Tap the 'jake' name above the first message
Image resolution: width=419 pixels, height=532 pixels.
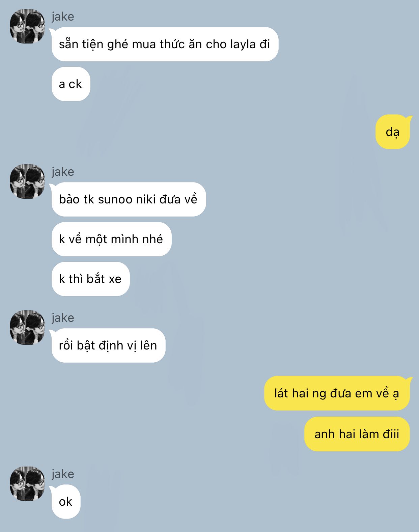click(63, 17)
